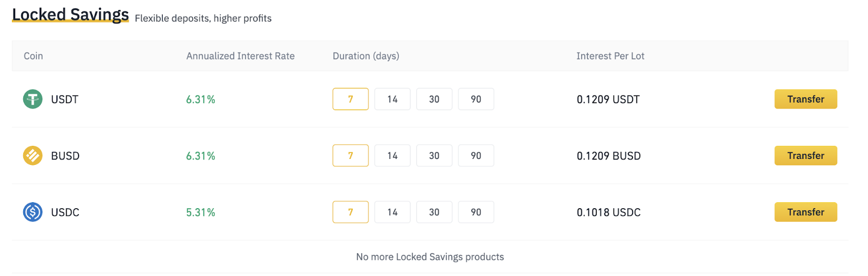Screen dimensions: 868x276
Task: Pick 30-day duration for USDT
Action: click(434, 99)
